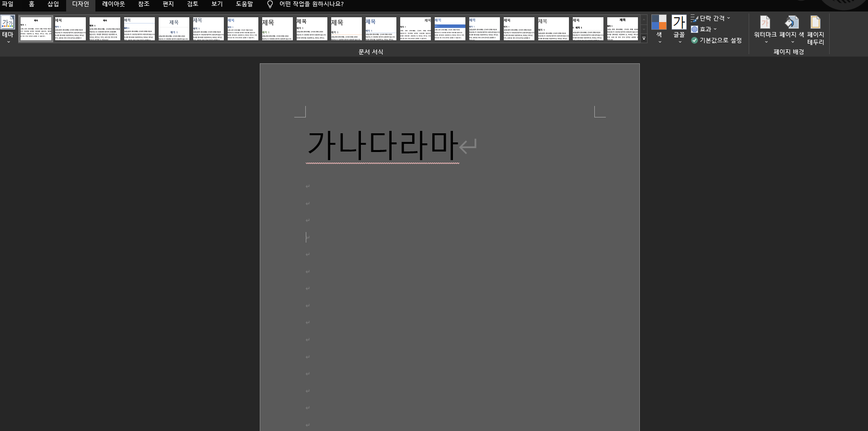Viewport: 868px width, 431px height.
Task: Open the 참조 references tab
Action: click(144, 4)
